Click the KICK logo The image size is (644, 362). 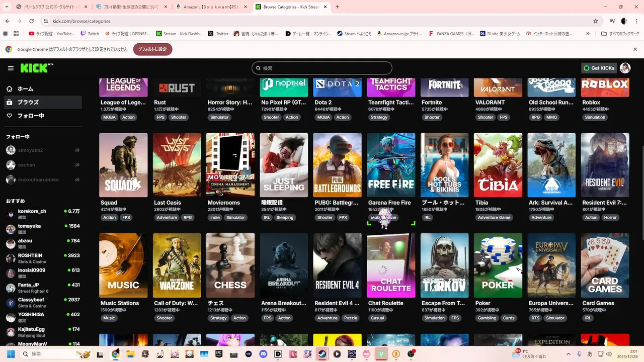click(37, 68)
